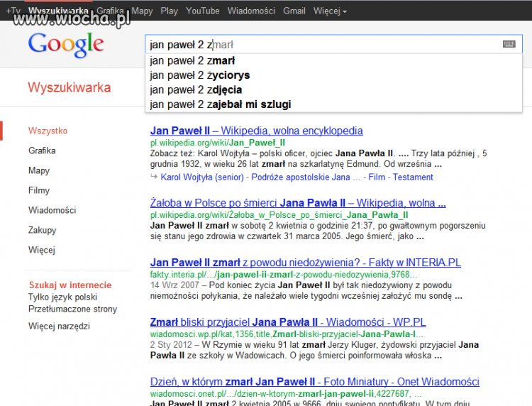Viewport: 532px width, 406px height.
Task: Click Wyszukiwarka heading in red
Action: click(70, 87)
